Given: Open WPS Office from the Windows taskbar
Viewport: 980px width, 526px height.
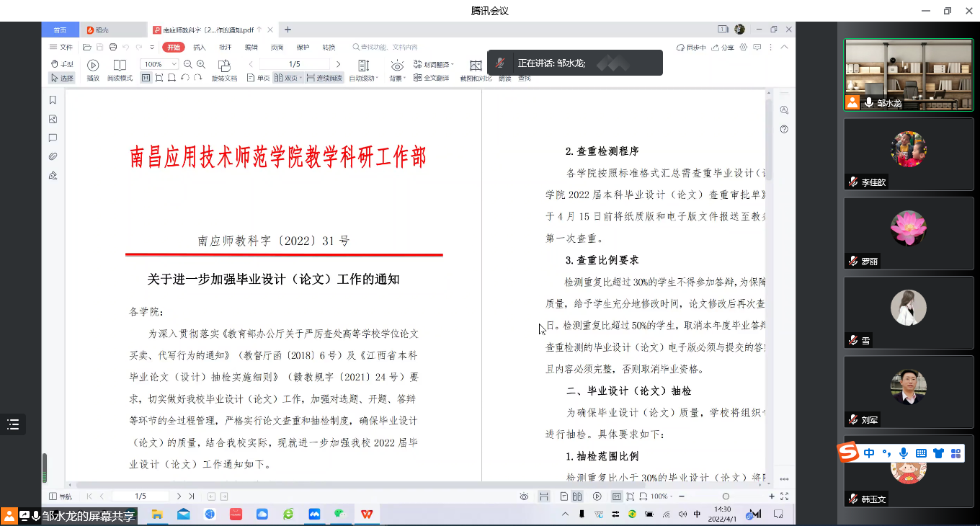Looking at the screenshot, I should pos(367,514).
